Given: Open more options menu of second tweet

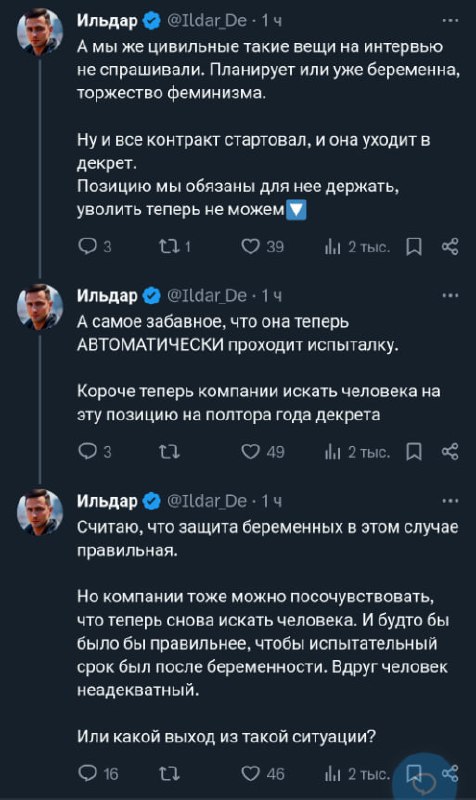Looking at the screenshot, I should (450, 295).
